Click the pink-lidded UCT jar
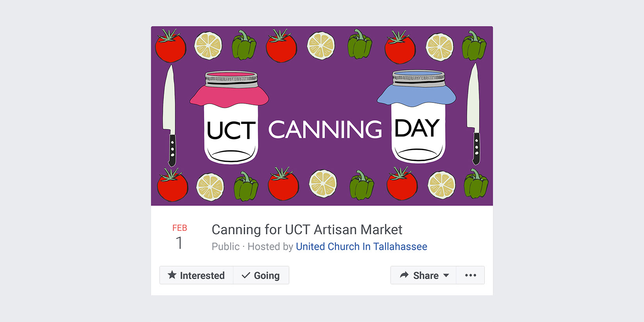The height and width of the screenshot is (322, 644). tap(230, 117)
